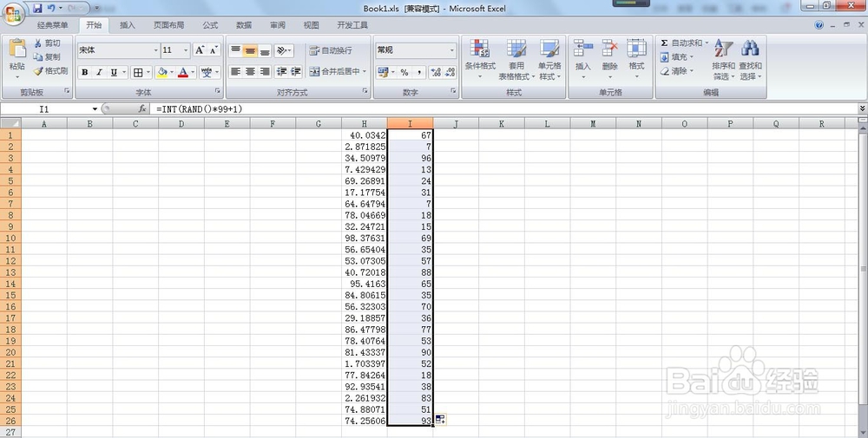Image resolution: width=868 pixels, height=438 pixels.
Task: Switch to the Formulas (公式) tab
Action: 210,25
